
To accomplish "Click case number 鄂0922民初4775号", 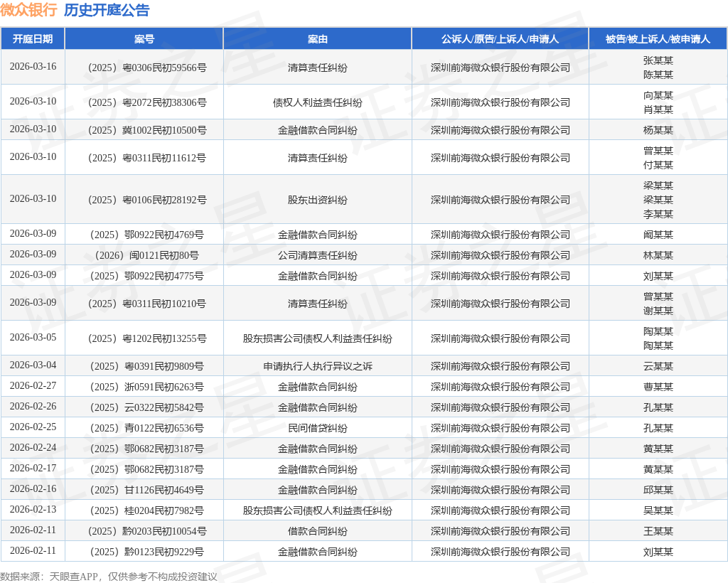I will (x=147, y=276).
